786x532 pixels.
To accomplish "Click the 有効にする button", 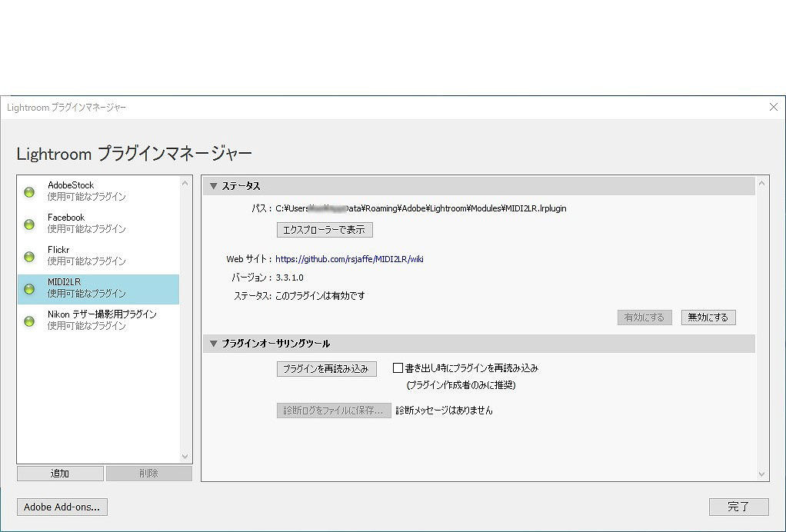I will point(644,317).
